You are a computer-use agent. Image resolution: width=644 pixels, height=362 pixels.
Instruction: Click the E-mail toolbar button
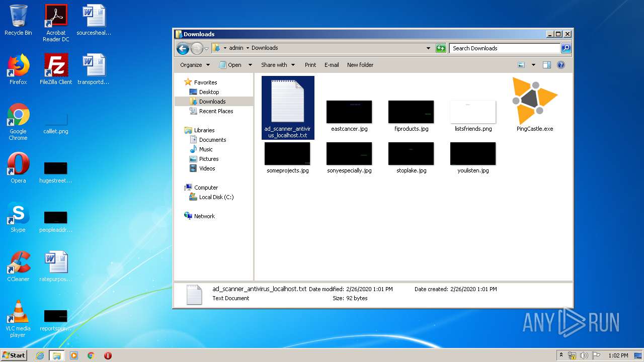pyautogui.click(x=332, y=65)
